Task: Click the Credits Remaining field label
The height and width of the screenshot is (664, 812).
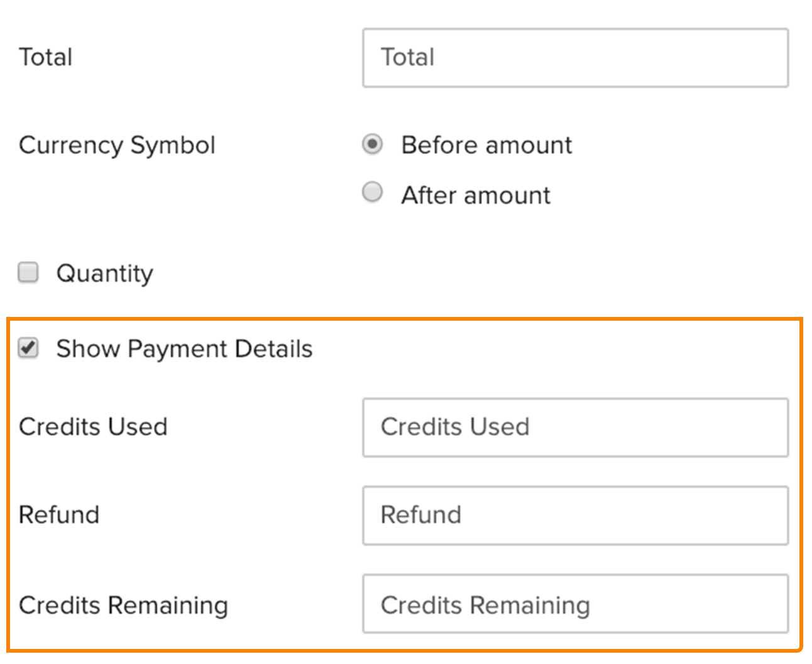Action: (123, 606)
